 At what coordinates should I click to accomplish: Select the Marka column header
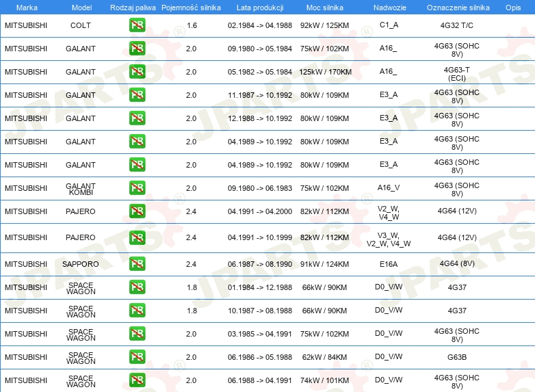click(x=27, y=8)
